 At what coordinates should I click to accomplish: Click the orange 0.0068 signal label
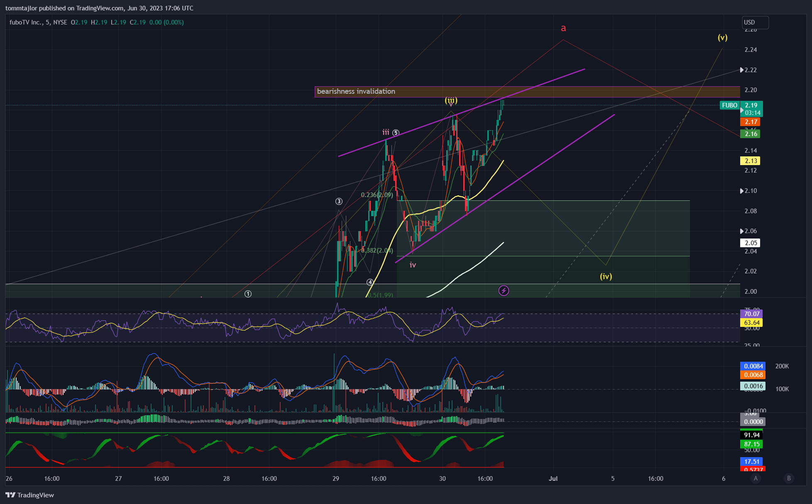[x=753, y=375]
